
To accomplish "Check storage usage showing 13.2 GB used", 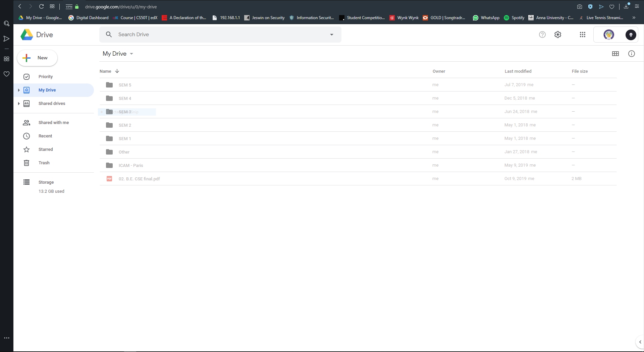I will tap(51, 191).
